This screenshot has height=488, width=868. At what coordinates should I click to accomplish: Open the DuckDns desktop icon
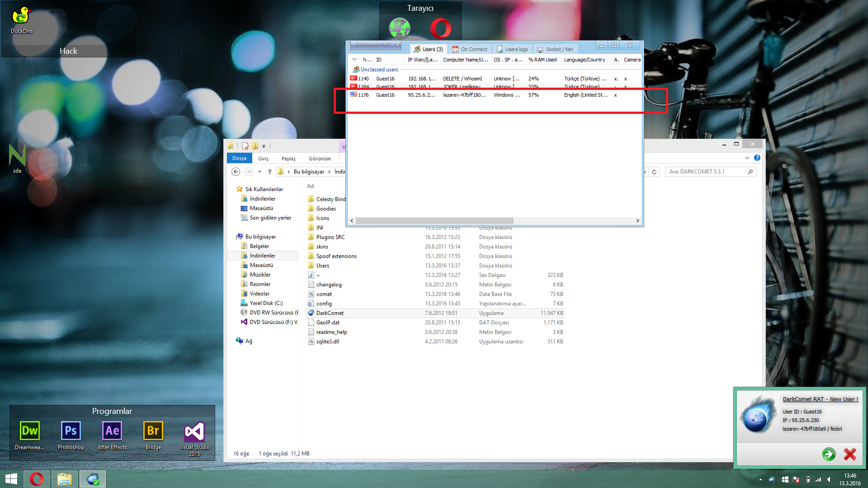pyautogui.click(x=21, y=20)
